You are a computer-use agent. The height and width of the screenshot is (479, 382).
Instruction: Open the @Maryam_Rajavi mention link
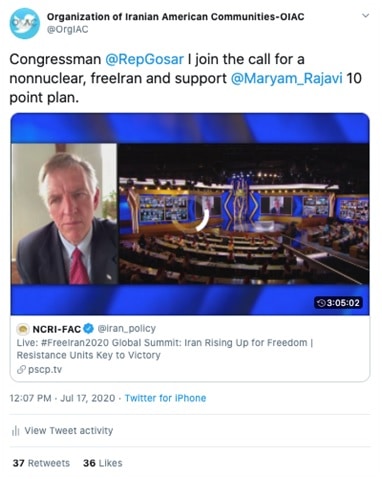point(286,78)
